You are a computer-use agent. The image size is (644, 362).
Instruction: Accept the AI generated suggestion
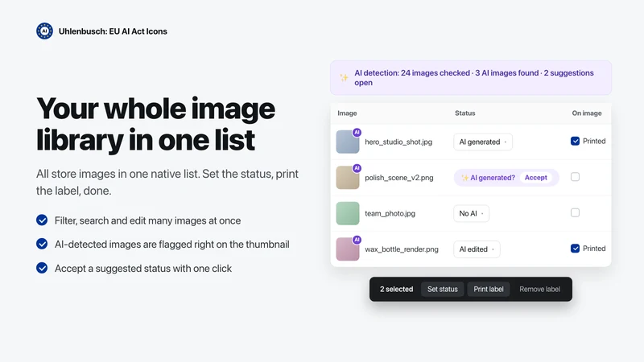tap(535, 178)
